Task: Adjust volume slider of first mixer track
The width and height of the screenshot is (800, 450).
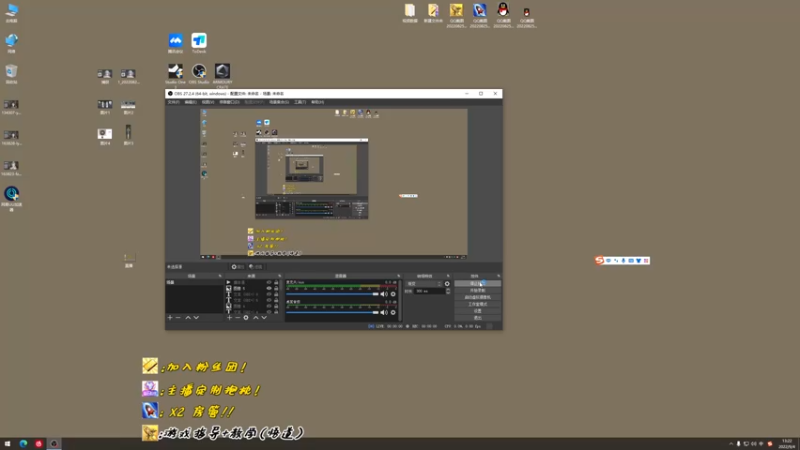Action: pyautogui.click(x=332, y=294)
